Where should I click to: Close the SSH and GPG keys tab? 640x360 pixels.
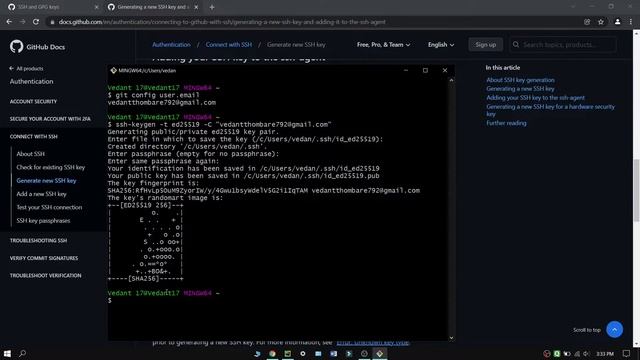point(96,7)
